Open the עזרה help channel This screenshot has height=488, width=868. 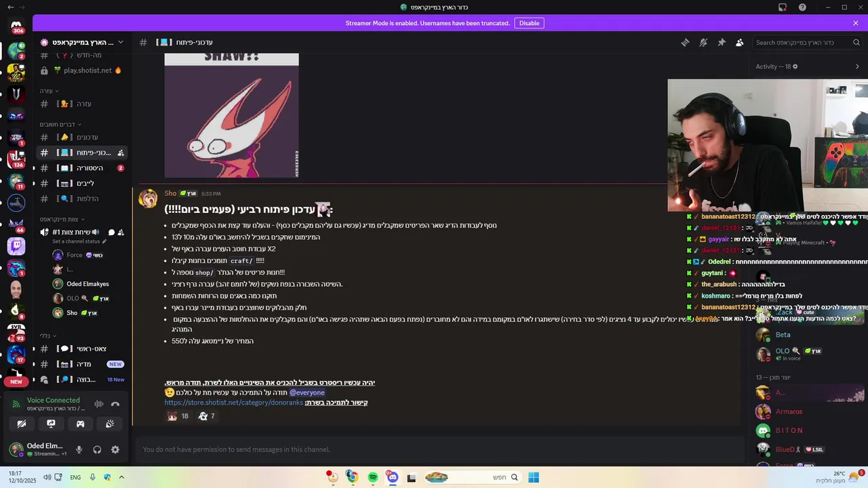[82, 104]
